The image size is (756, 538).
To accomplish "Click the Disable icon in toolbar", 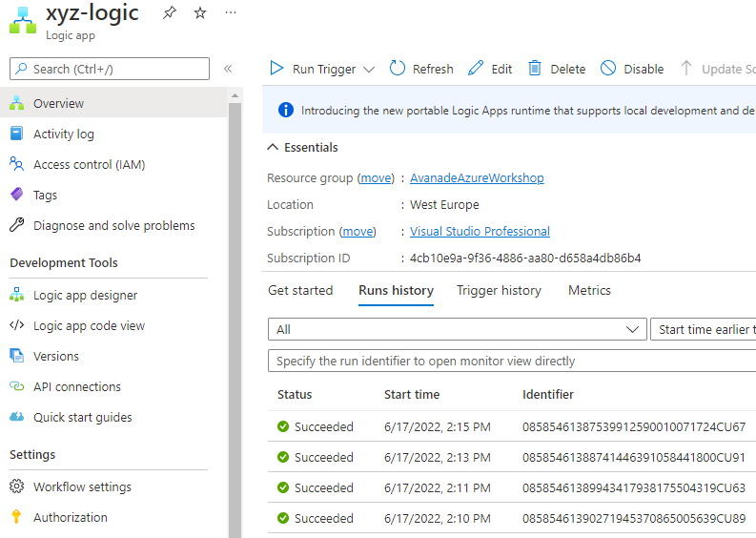I will pyautogui.click(x=608, y=69).
